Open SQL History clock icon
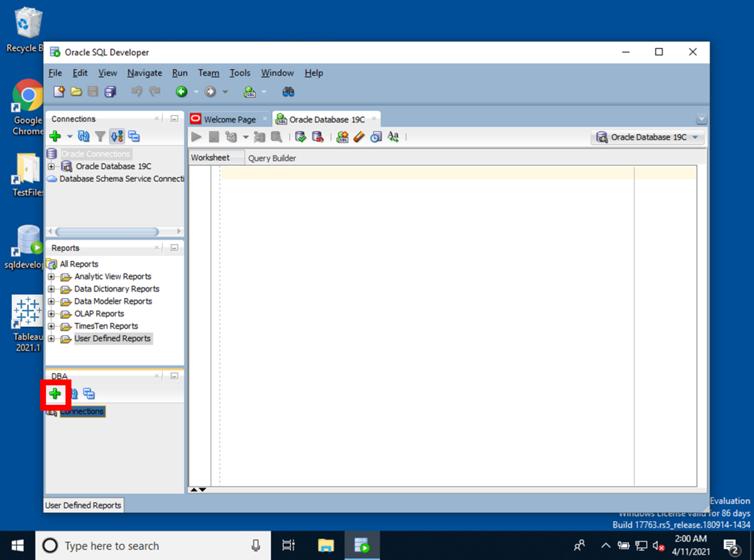Image resolution: width=754 pixels, height=560 pixels. click(376, 136)
